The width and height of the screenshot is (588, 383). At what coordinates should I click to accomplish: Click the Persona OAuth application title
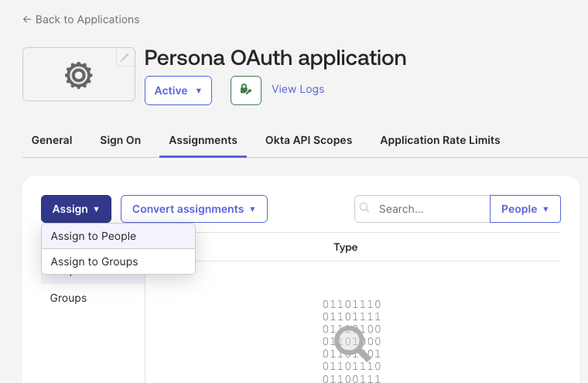tap(275, 58)
